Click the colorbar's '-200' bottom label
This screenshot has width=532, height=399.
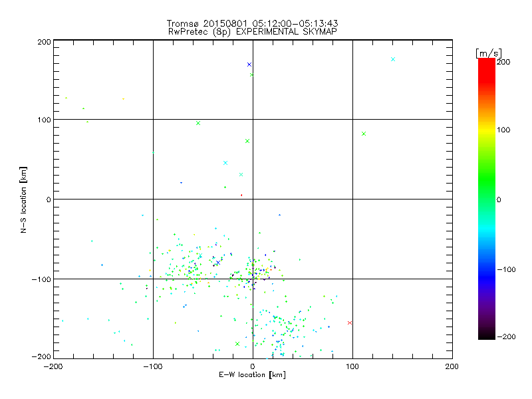point(506,336)
